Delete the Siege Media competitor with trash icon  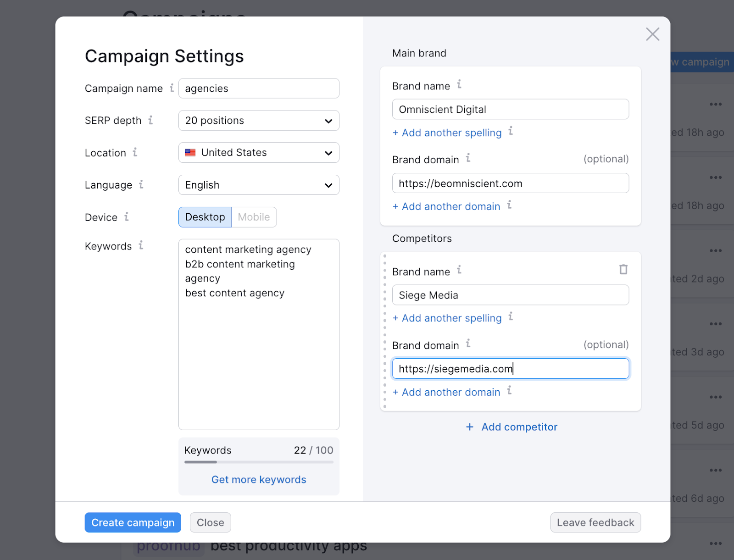623,269
